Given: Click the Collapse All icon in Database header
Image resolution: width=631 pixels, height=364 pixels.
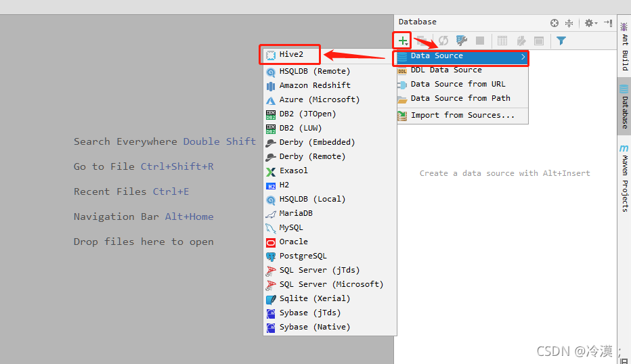Looking at the screenshot, I should tap(569, 23).
